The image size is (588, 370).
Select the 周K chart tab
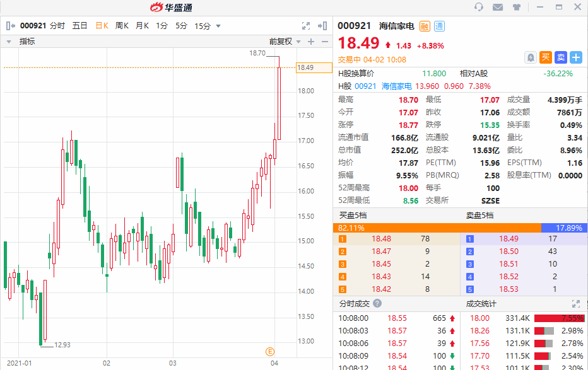[x=122, y=26]
